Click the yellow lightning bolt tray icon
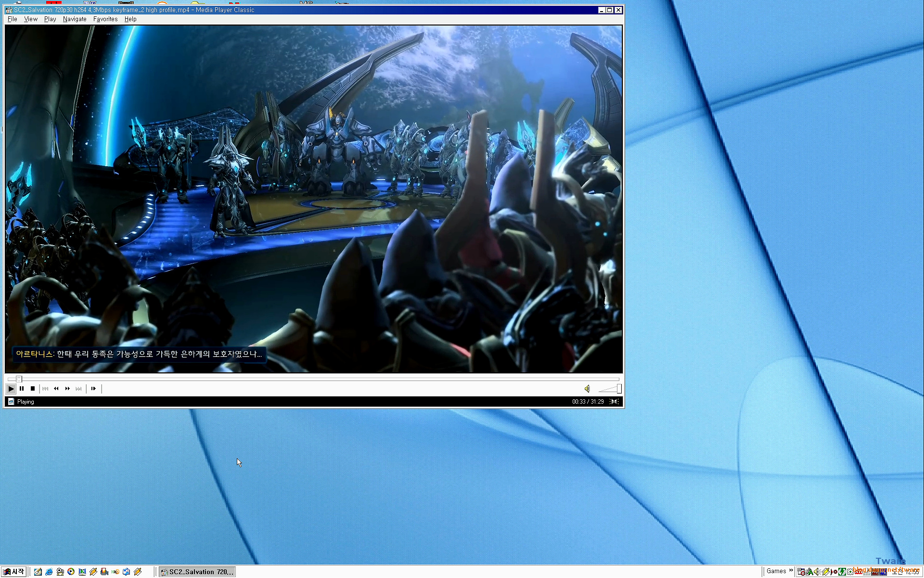 point(826,572)
